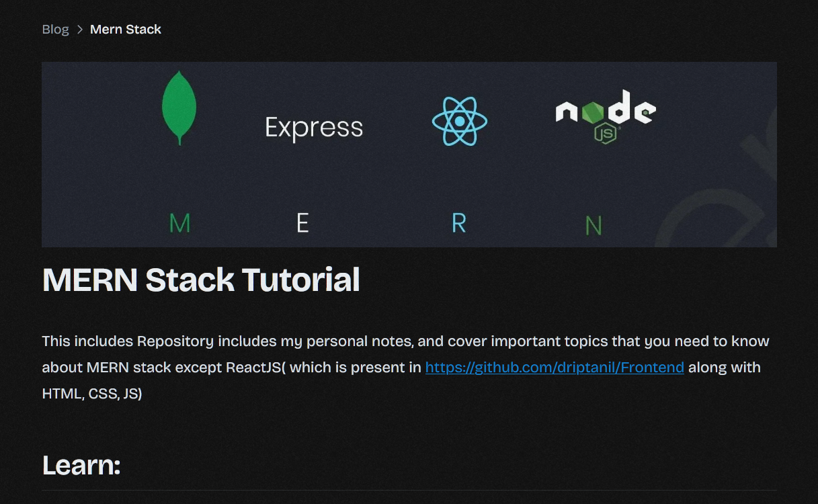Click the green hexagon JS badge
Image resolution: width=818 pixels, height=504 pixels.
(x=605, y=133)
